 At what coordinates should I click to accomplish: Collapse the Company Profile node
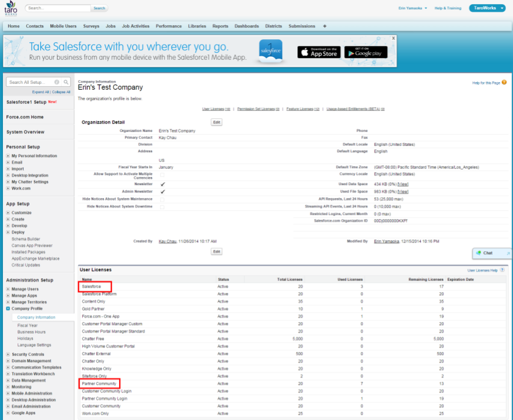8,309
